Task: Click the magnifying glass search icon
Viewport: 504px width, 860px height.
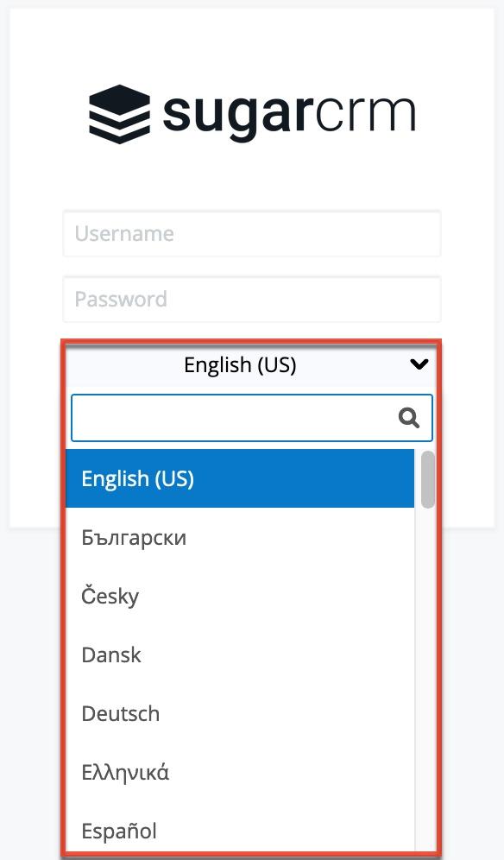Action: [406, 417]
